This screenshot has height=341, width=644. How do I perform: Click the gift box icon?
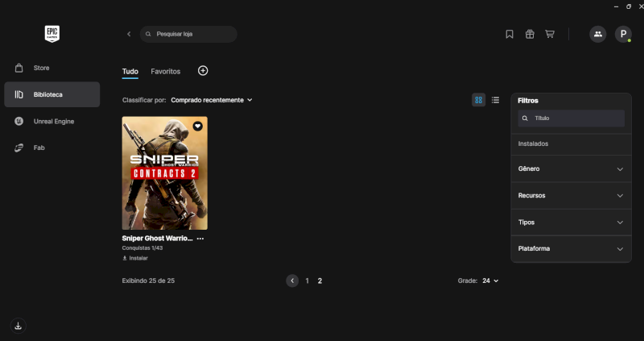click(x=530, y=34)
